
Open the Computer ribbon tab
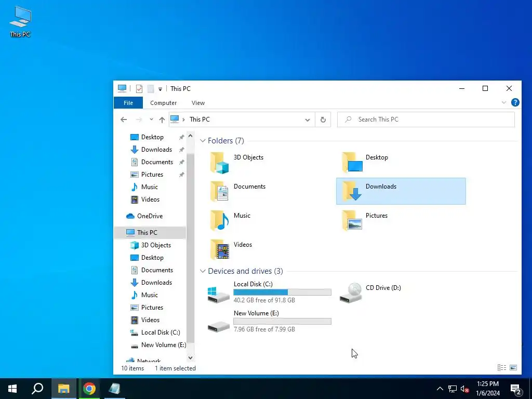164,103
